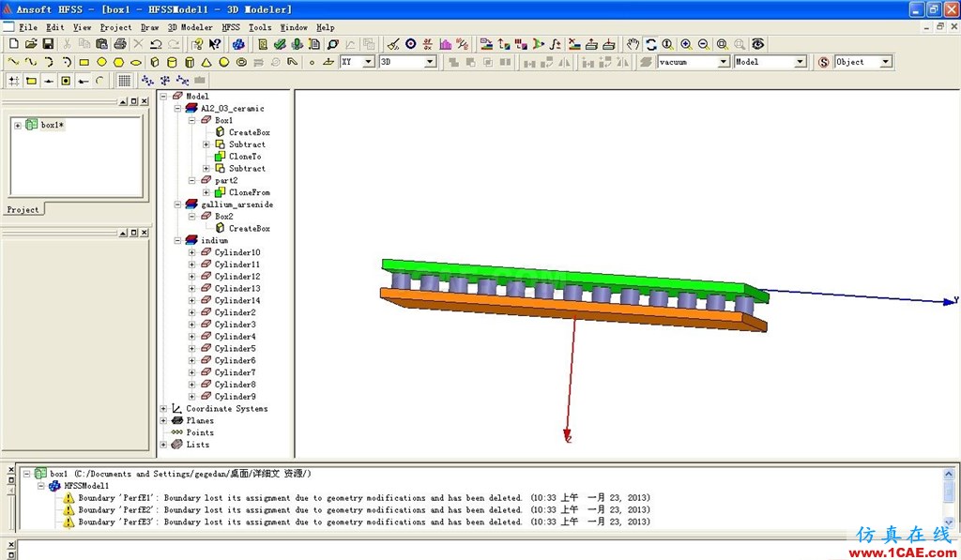Screen dimensions: 961x560
Task: Expand the Coordinate Systems node
Action: click(x=163, y=409)
